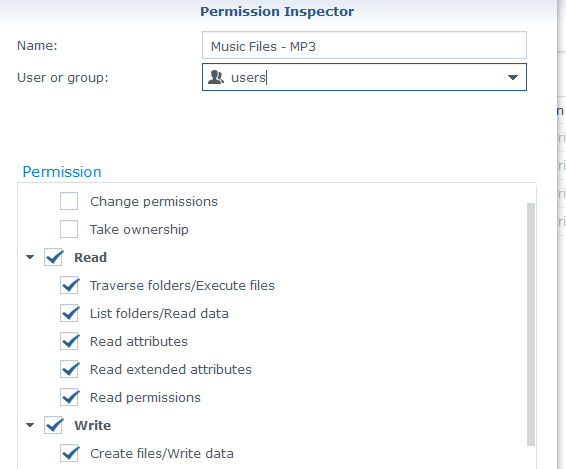Uncheck List folders/Read data
The height and width of the screenshot is (469, 566).
pyautogui.click(x=69, y=313)
